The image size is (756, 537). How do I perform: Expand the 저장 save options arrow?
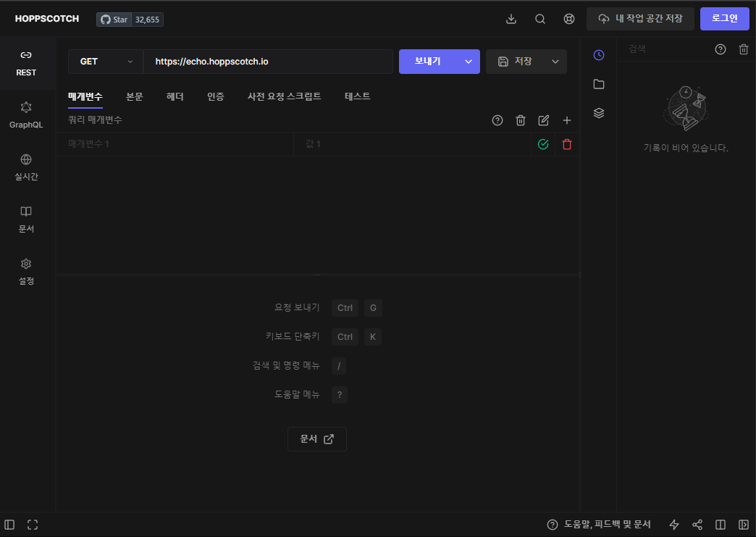555,62
